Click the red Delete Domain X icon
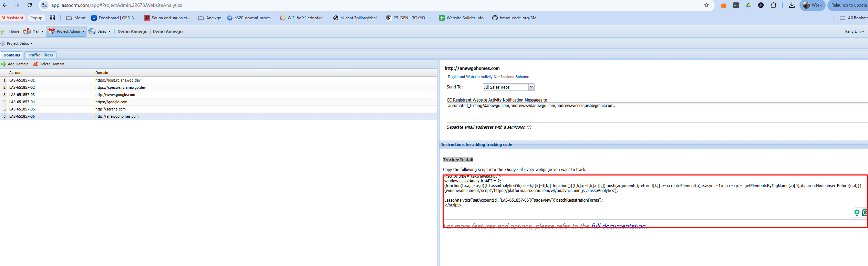The height and width of the screenshot is (266, 868). (x=35, y=64)
